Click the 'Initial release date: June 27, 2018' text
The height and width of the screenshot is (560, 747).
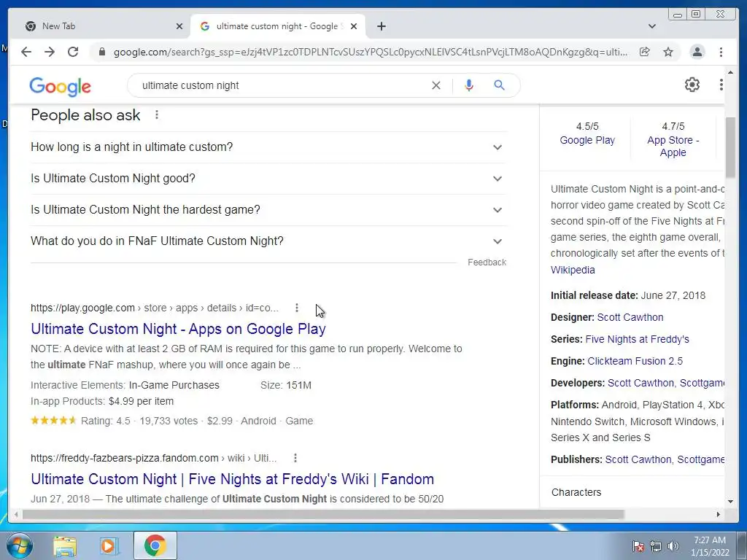click(x=628, y=296)
